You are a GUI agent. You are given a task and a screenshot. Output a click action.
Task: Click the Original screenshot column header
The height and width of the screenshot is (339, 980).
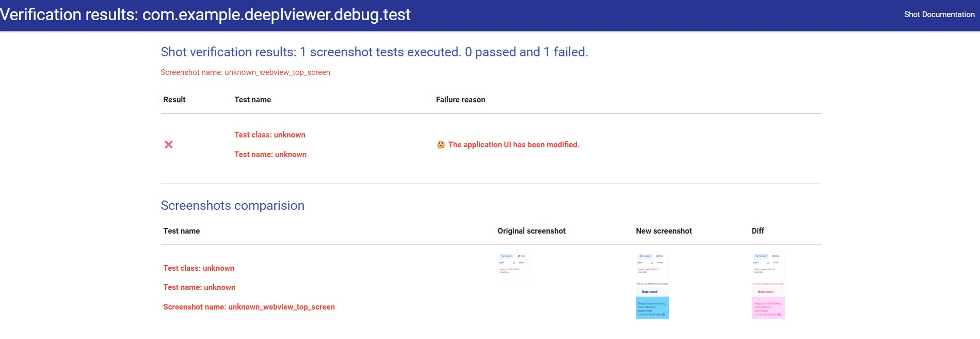[531, 231]
